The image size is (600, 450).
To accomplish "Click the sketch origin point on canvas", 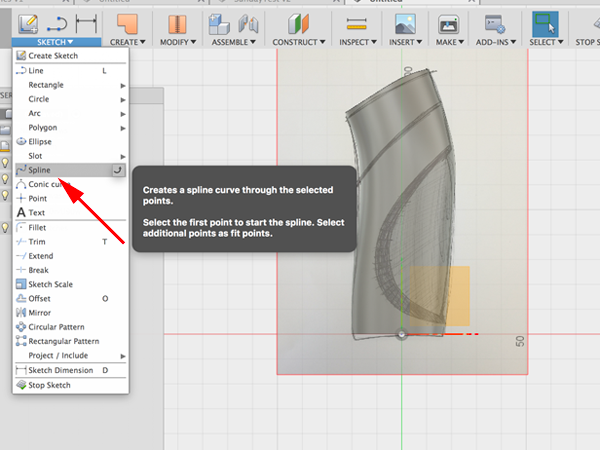I will tap(401, 334).
